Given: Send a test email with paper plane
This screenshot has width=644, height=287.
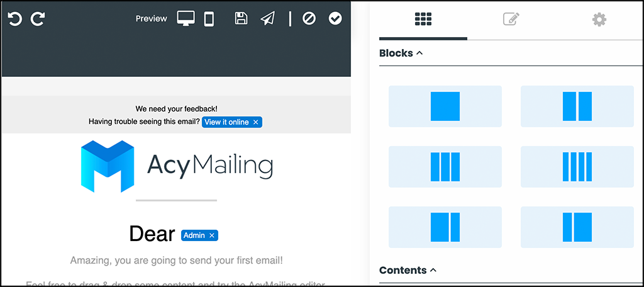Looking at the screenshot, I should click(267, 18).
